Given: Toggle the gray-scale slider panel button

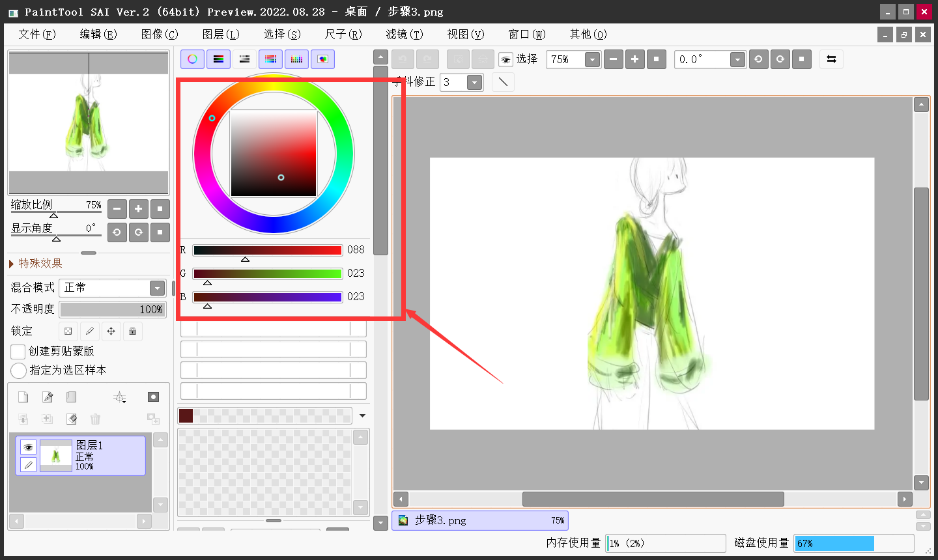Looking at the screenshot, I should (244, 59).
